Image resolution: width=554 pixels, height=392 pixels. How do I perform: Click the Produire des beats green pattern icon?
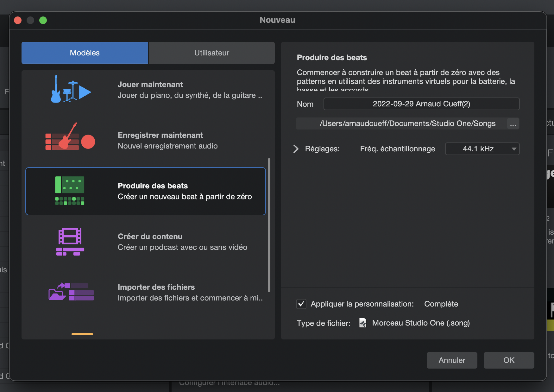click(70, 191)
